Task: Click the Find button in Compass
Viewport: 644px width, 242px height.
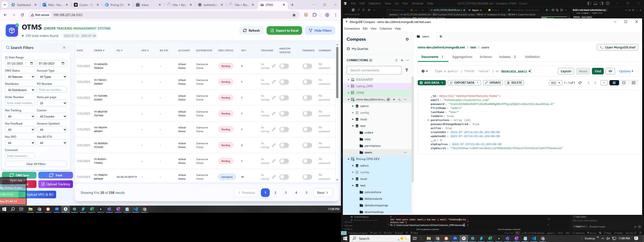Action: coord(598,71)
